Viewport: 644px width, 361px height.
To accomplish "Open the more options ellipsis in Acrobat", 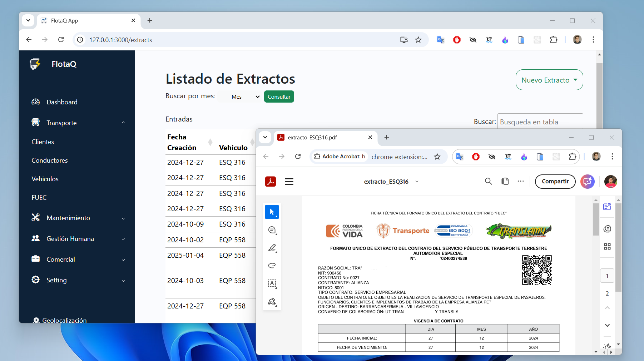I will 521,181.
